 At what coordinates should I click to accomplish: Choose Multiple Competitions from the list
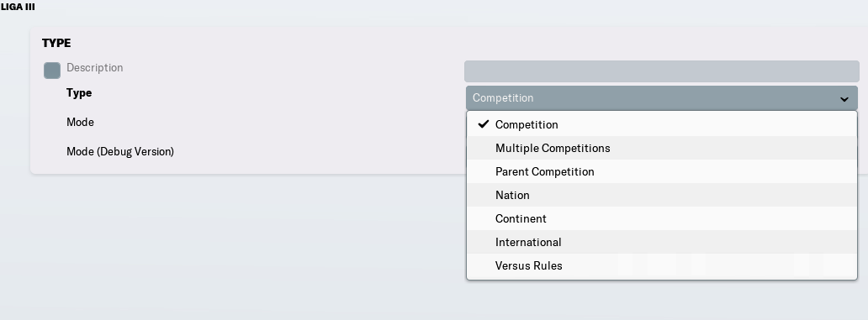[x=662, y=148]
